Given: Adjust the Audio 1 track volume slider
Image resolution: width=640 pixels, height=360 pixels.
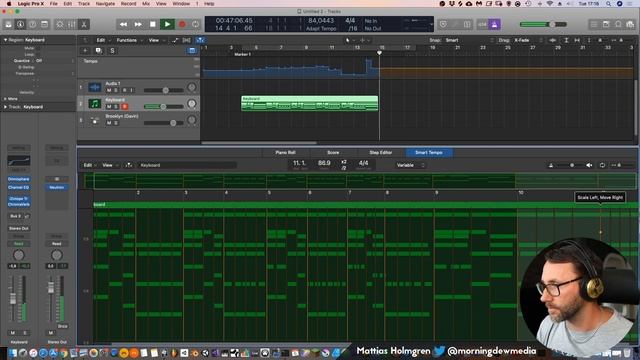Looking at the screenshot, I should point(164,90).
